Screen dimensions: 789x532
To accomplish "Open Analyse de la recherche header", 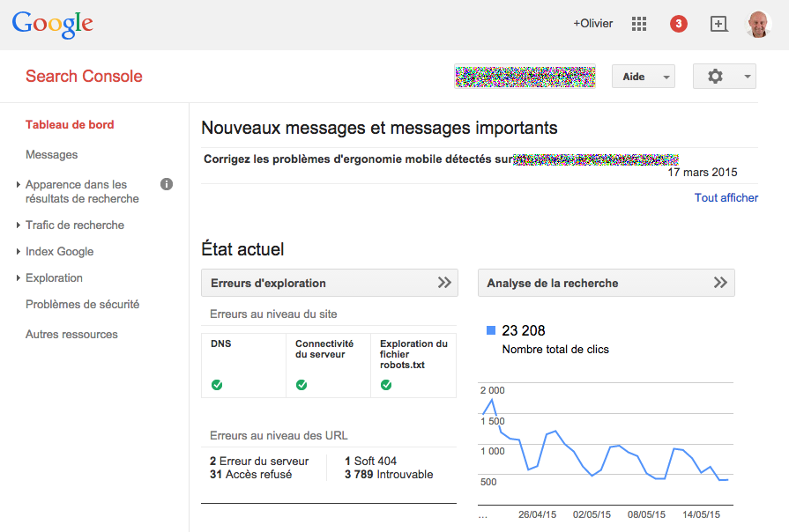I will pos(606,283).
